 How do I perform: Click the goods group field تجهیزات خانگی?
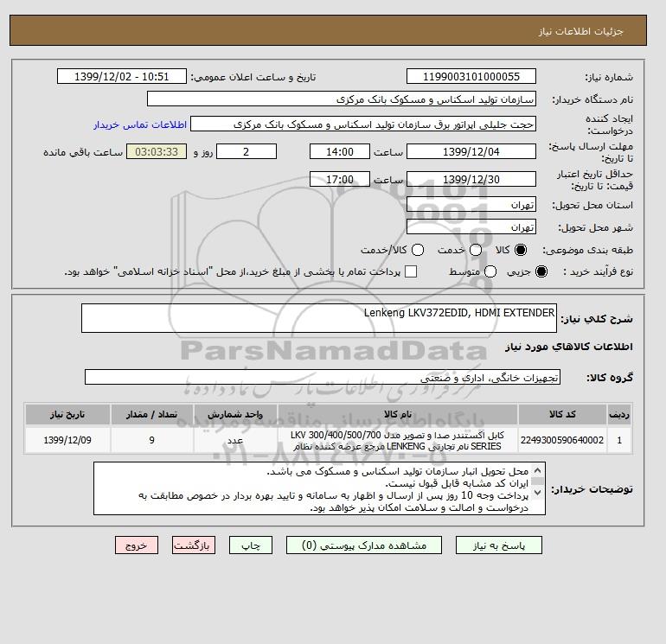[323, 378]
